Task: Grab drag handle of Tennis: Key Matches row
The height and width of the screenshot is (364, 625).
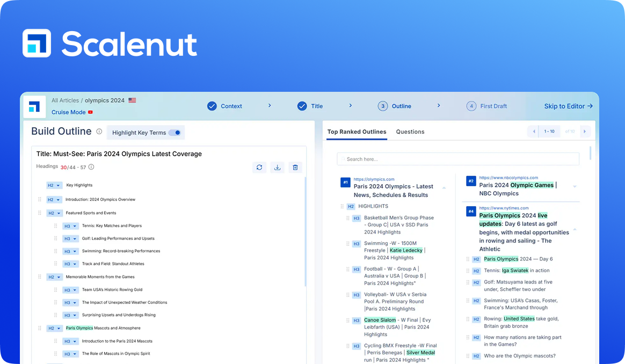Action: coord(55,226)
